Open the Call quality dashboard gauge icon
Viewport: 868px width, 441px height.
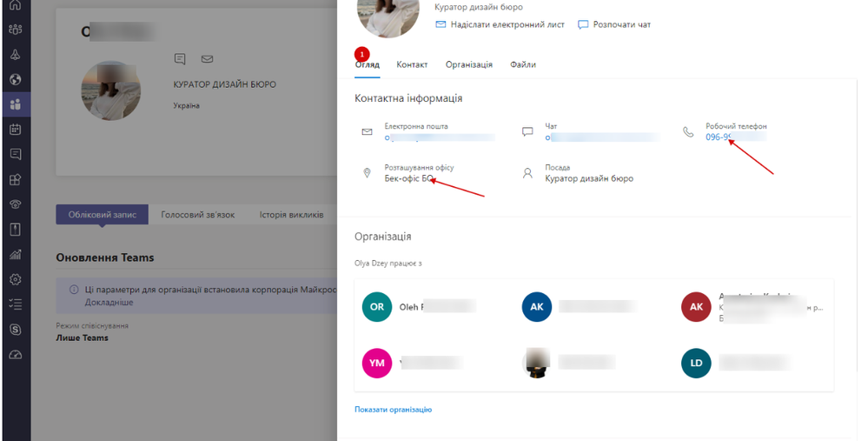pyautogui.click(x=16, y=355)
